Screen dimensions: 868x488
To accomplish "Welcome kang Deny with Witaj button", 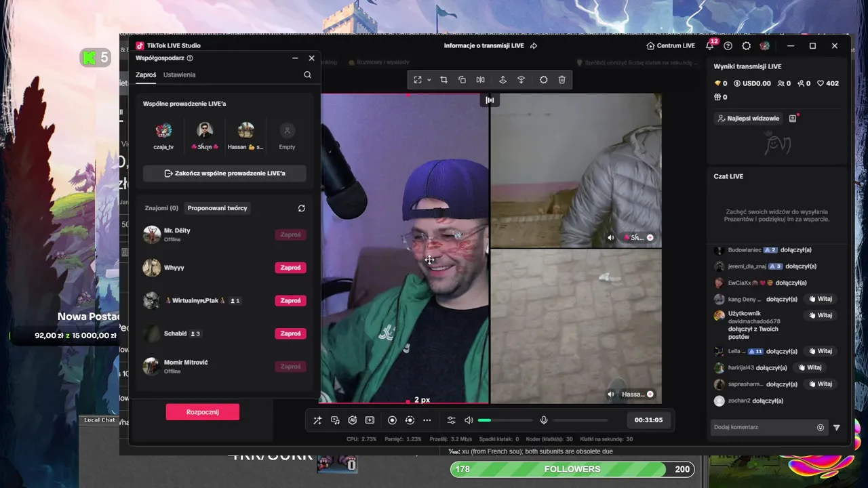I will click(820, 299).
